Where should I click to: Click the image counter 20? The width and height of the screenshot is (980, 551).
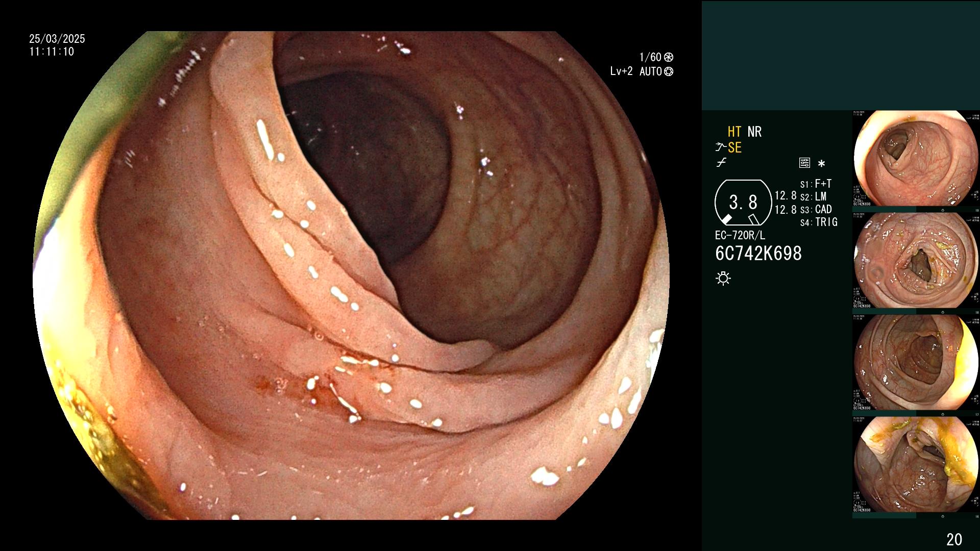tap(954, 539)
